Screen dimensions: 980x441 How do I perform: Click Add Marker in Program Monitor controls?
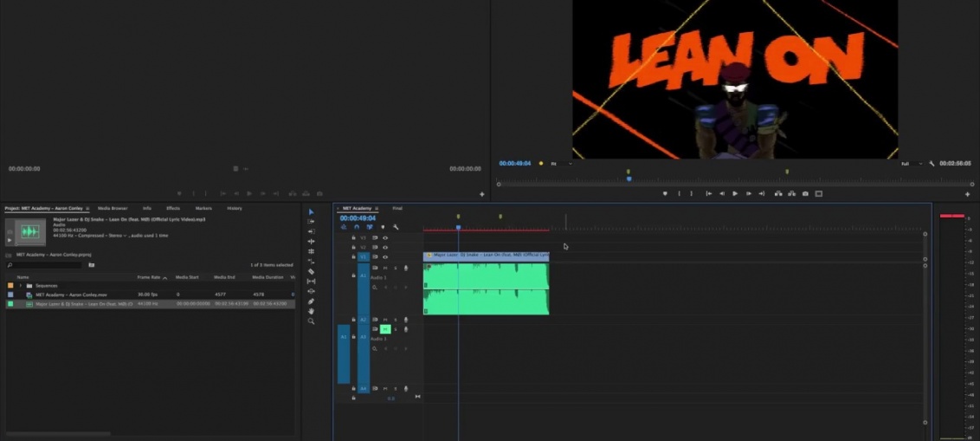(x=665, y=194)
